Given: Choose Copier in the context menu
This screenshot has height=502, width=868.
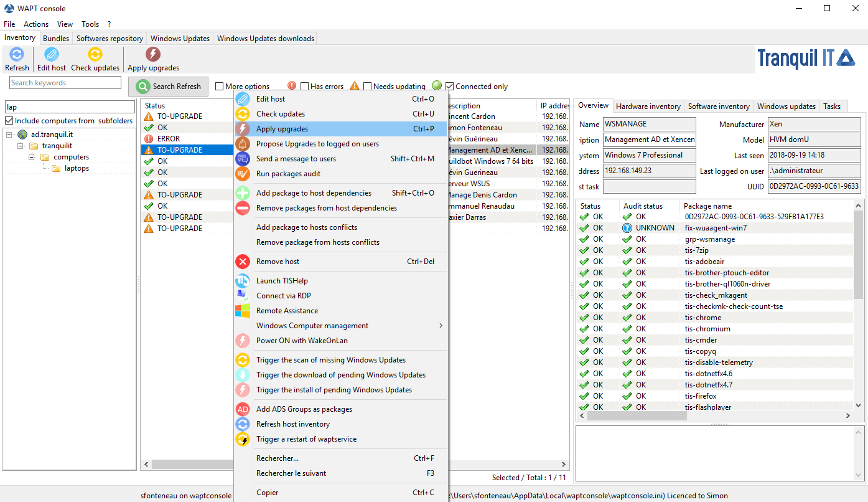Looking at the screenshot, I should point(340,493).
